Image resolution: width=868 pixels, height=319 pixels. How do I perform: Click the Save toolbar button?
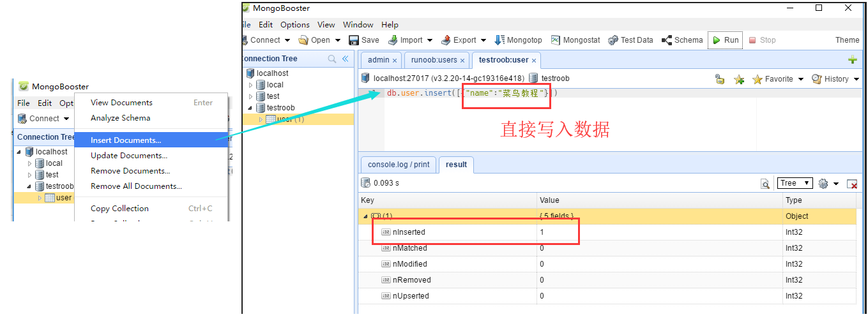[x=364, y=40]
